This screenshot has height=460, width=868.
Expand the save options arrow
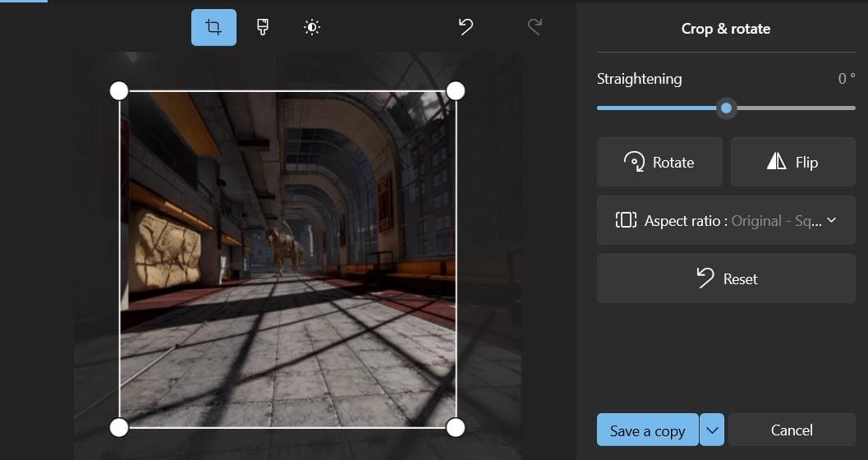pyautogui.click(x=712, y=430)
